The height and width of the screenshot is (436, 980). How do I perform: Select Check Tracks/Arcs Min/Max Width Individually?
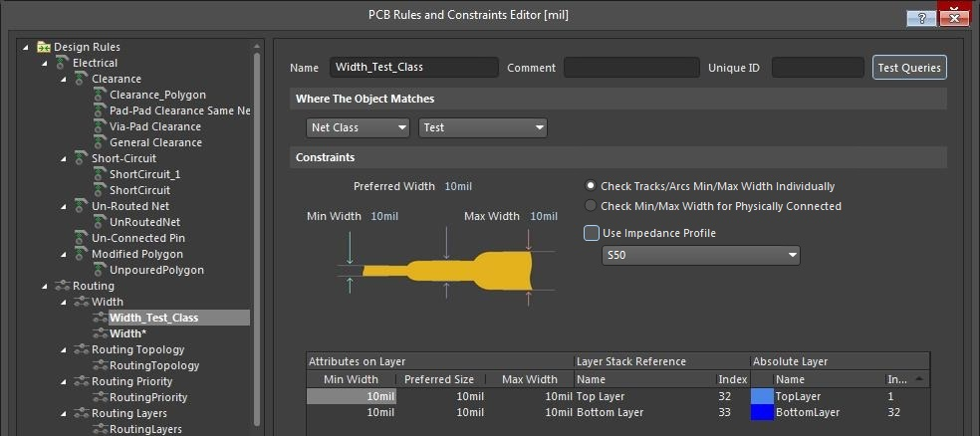click(591, 186)
